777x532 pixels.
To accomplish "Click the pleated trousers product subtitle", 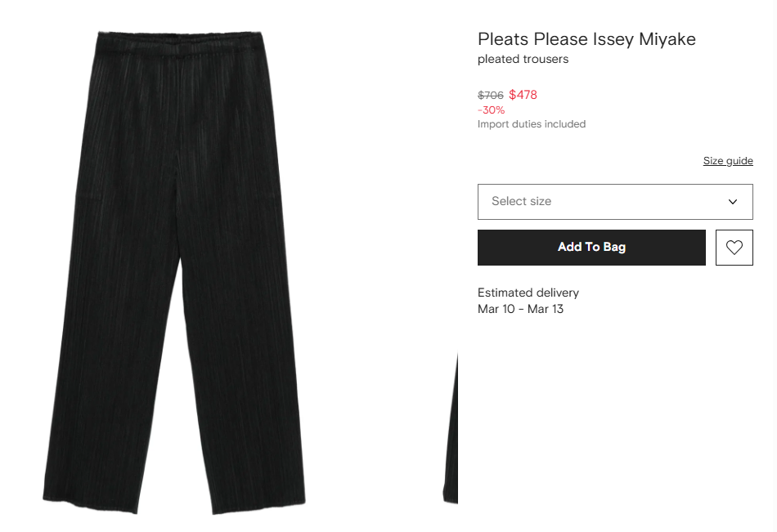I will click(x=523, y=60).
